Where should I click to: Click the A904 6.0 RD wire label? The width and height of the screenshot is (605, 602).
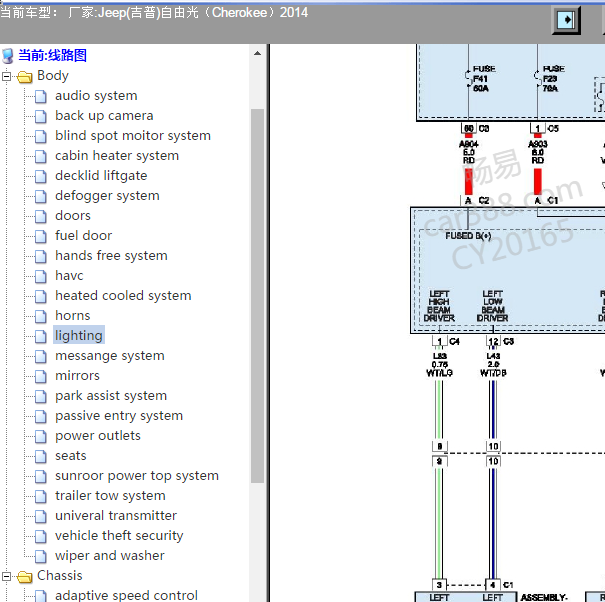(x=469, y=152)
